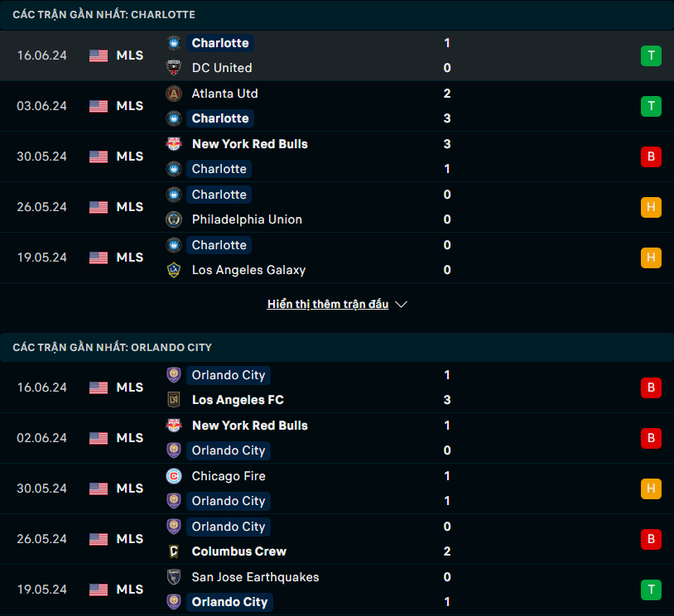
Task: Click MLS label in 03.06.24 Charlotte row
Action: (130, 106)
